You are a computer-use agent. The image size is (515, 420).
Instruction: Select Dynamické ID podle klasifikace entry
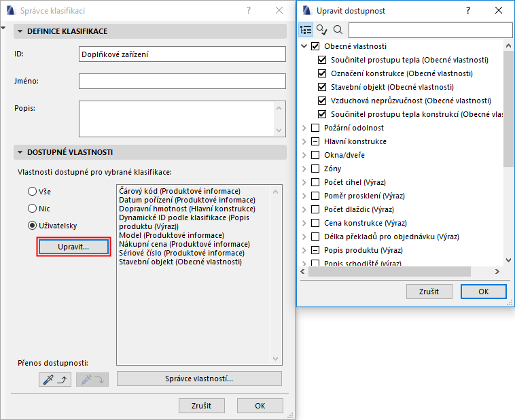pos(184,222)
